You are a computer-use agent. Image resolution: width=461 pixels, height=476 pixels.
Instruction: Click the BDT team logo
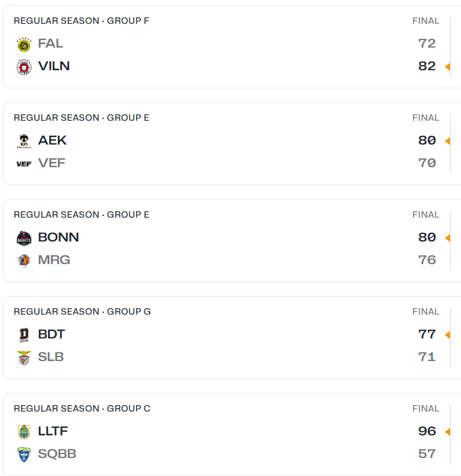(x=24, y=335)
